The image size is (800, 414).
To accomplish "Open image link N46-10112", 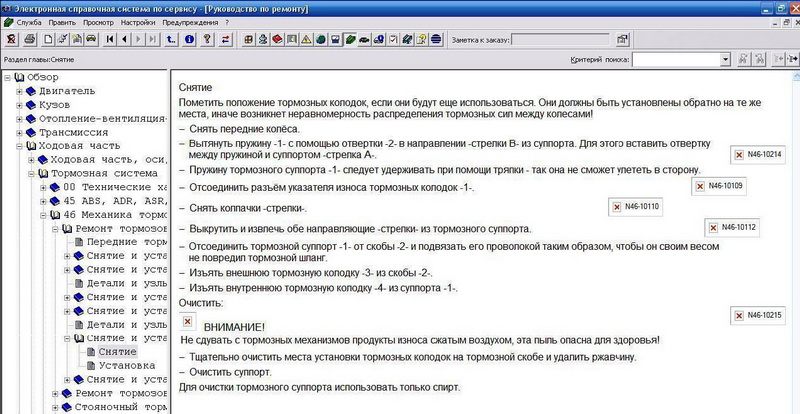I will (x=732, y=228).
